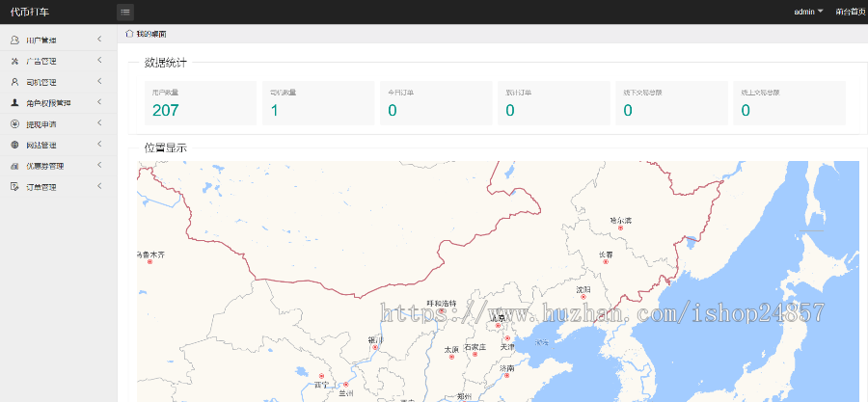Open the 用户管理 menu label
The height and width of the screenshot is (402, 868).
point(41,40)
